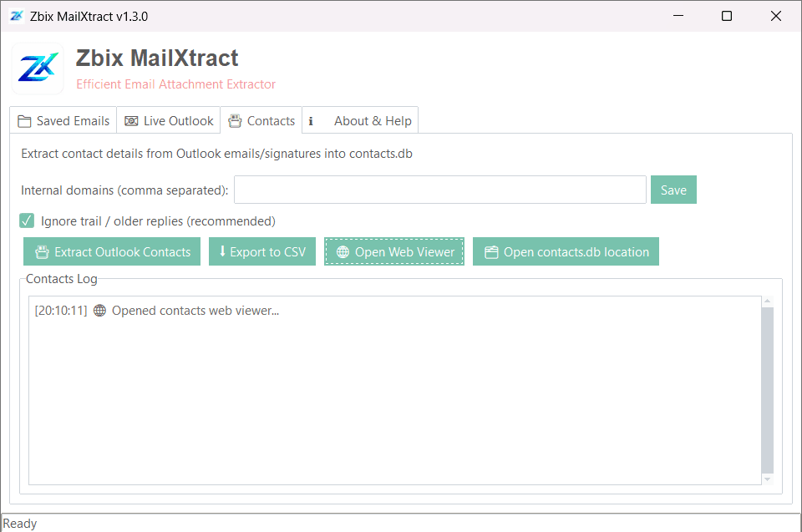Viewport: 802px width, 532px height.
Task: Click the log scrollbar down arrow
Action: [x=767, y=479]
